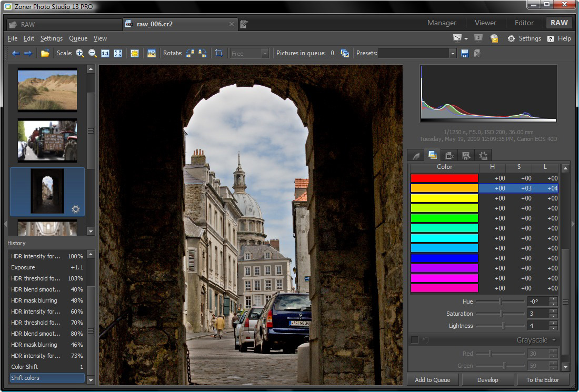The image size is (579, 392).
Task: Open the Presets dropdown list
Action: point(452,53)
